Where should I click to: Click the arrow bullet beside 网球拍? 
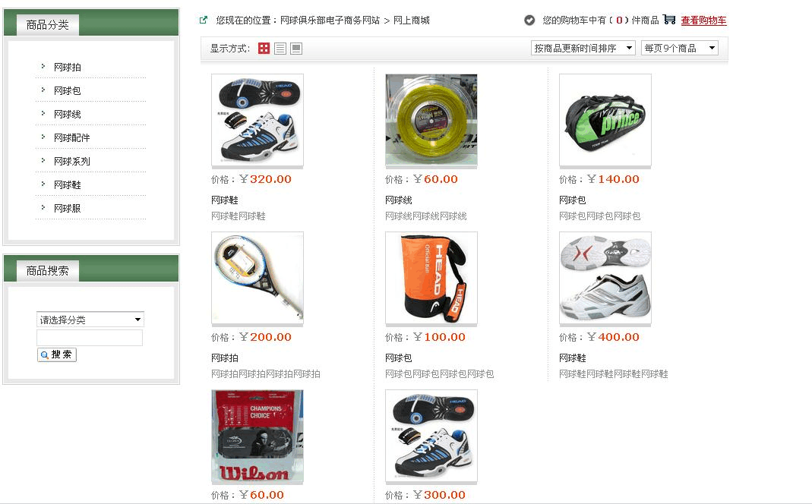(43, 66)
